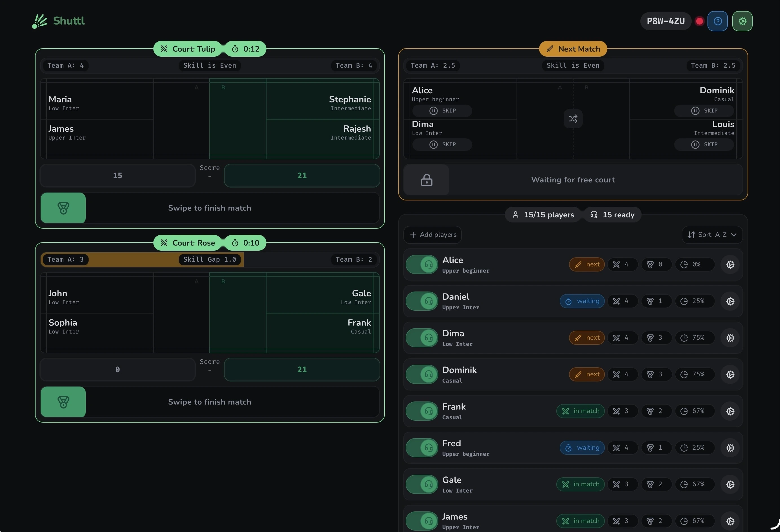
Task: Click John on Court Rose
Action: pyautogui.click(x=58, y=293)
